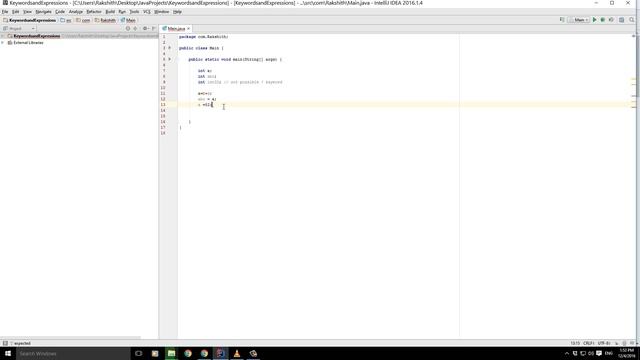The image size is (640, 360).
Task: Click run gutter arrow beside class Main
Action: pos(170,48)
